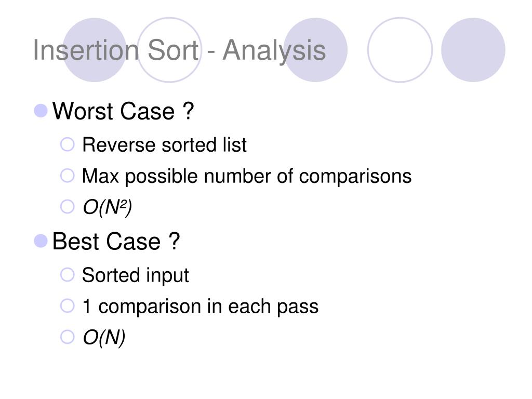Click the filled bullet beside Best Case
532x399 pixels.
point(41,241)
